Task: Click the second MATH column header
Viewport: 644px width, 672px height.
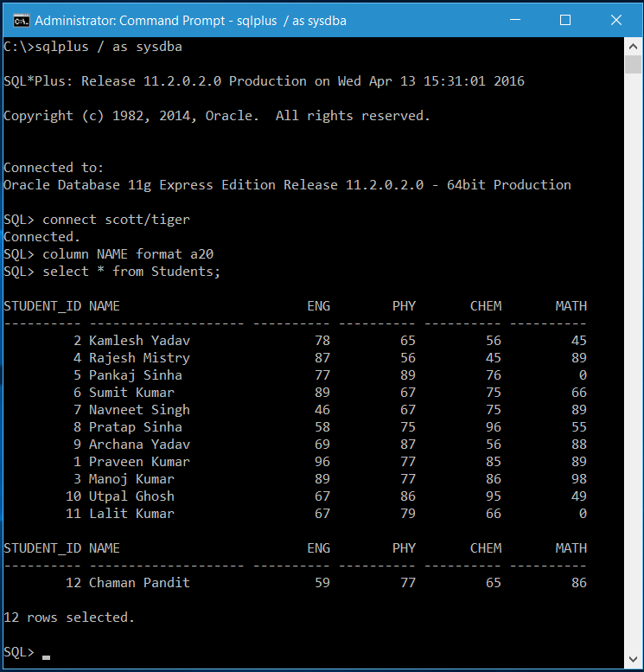Action: (571, 548)
